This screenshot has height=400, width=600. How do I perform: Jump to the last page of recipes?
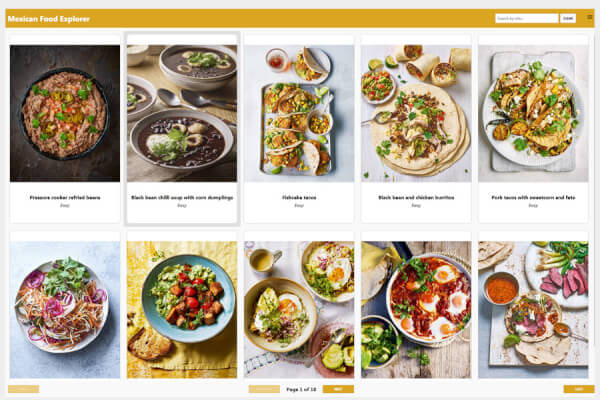pyautogui.click(x=579, y=389)
